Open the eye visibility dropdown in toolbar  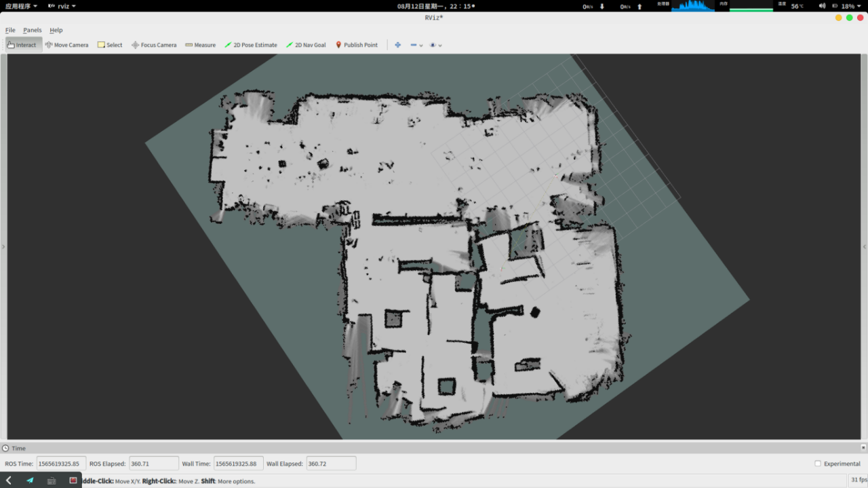click(x=435, y=45)
